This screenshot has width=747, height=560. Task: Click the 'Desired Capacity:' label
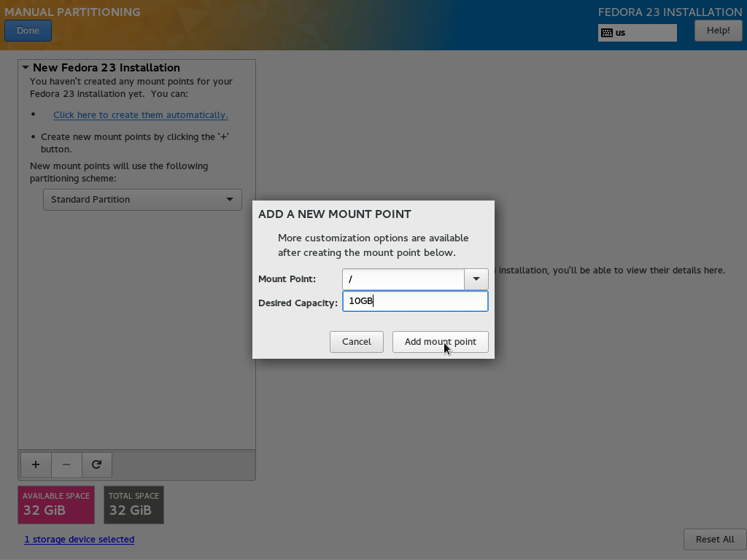point(298,303)
